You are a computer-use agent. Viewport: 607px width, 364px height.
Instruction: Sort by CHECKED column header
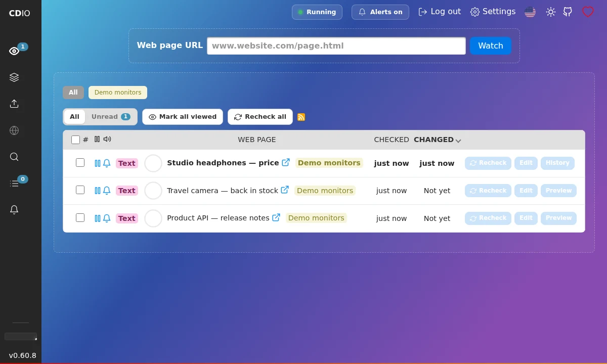point(392,140)
